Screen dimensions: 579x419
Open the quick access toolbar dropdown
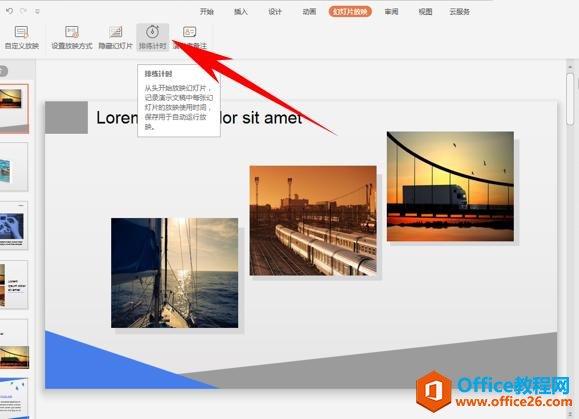(x=37, y=11)
